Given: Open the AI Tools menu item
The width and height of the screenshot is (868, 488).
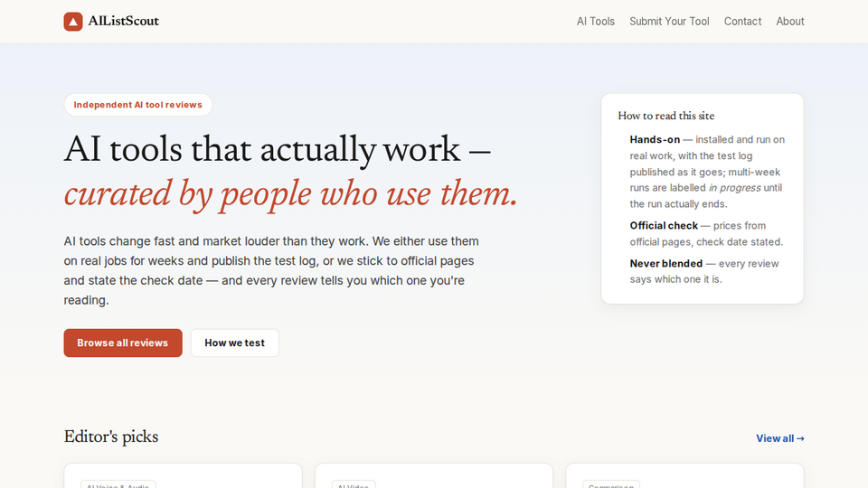Looking at the screenshot, I should (x=596, y=21).
